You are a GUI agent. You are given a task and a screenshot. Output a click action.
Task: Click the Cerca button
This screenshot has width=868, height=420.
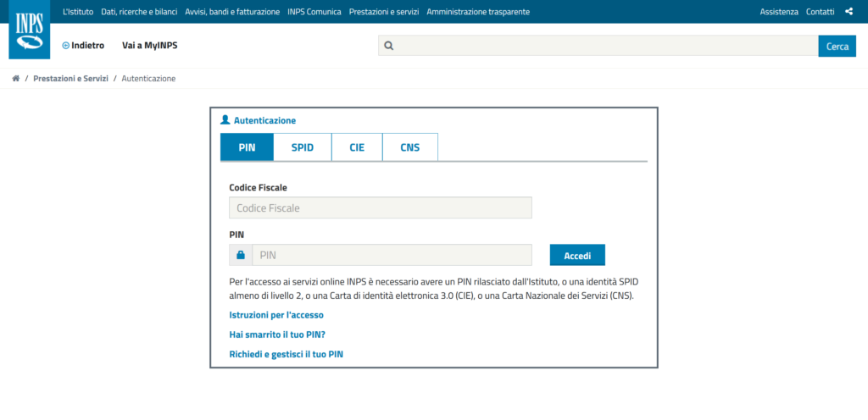837,47
